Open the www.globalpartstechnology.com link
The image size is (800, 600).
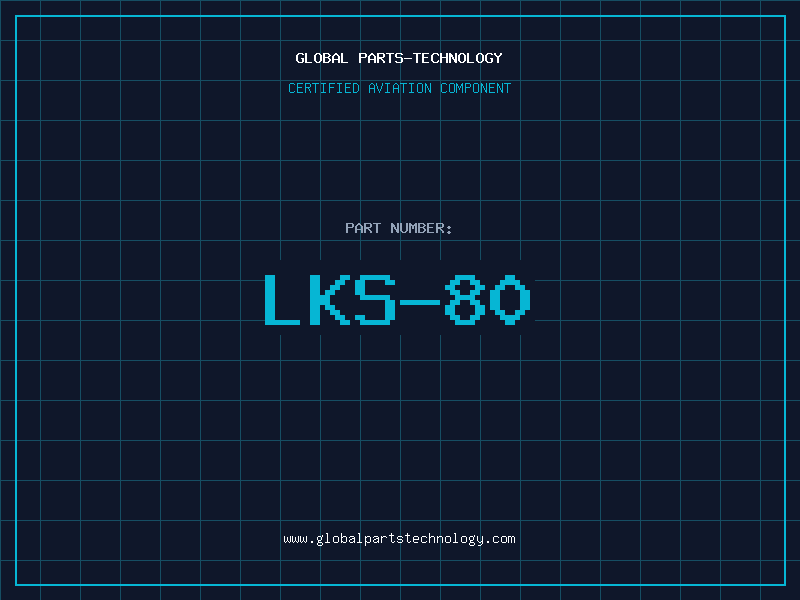(399, 539)
